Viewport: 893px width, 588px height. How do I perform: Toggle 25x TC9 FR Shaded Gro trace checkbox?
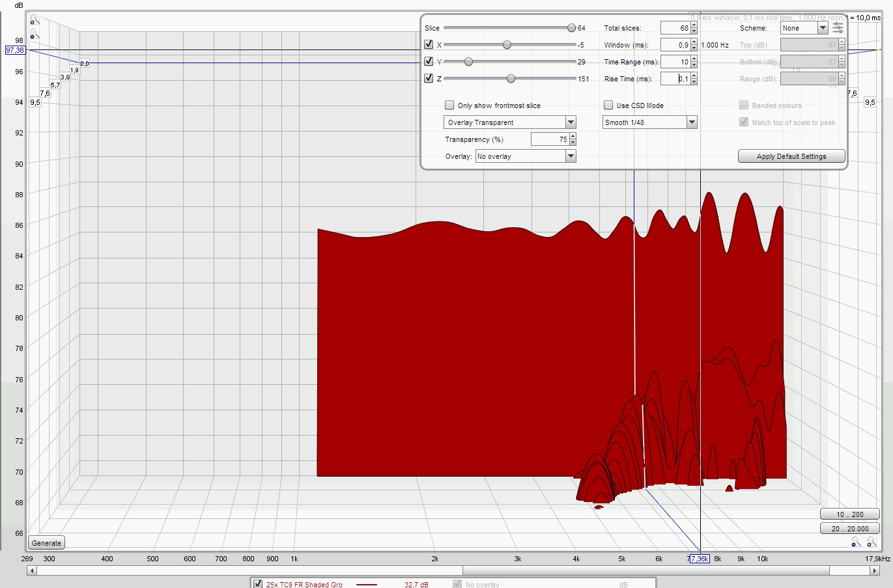258,584
